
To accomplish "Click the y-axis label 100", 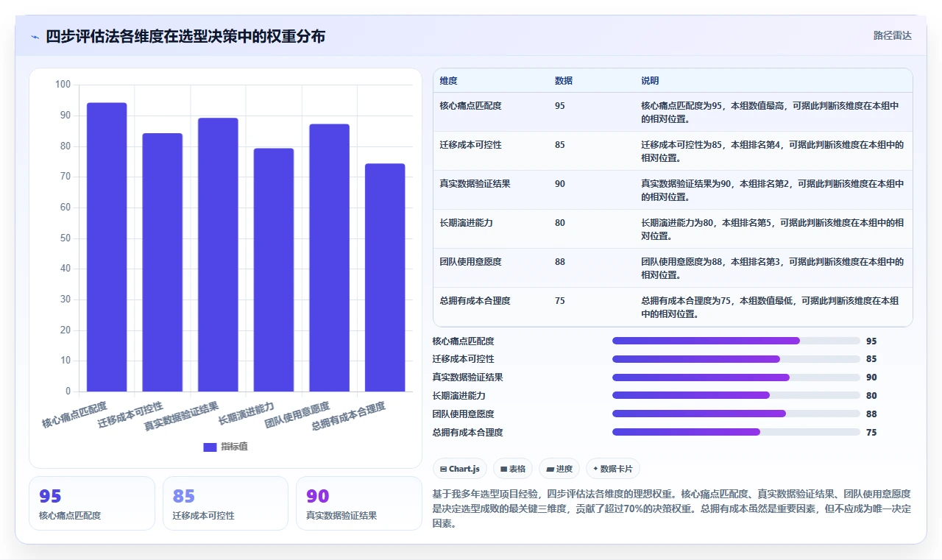I will click(x=63, y=85).
